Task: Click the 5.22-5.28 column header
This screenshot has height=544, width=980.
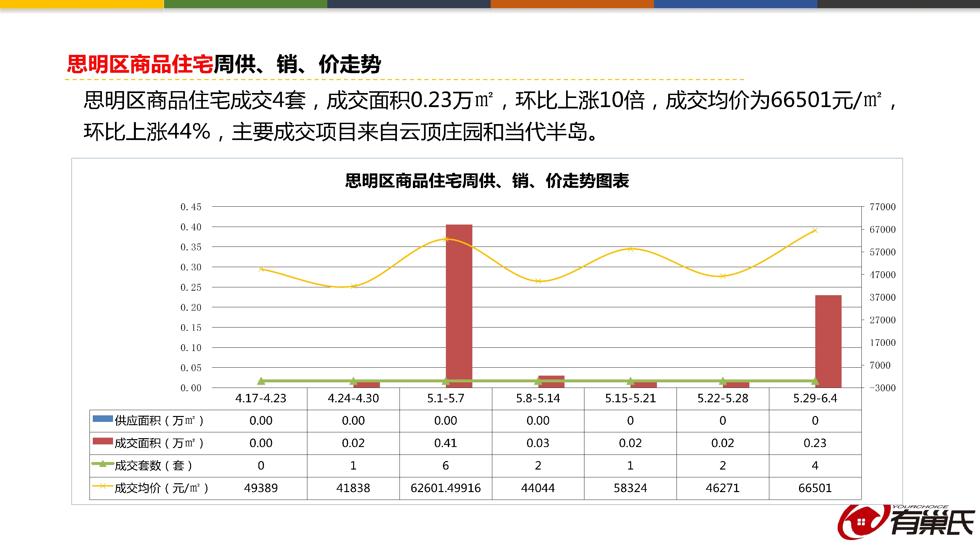Action: 723,398
